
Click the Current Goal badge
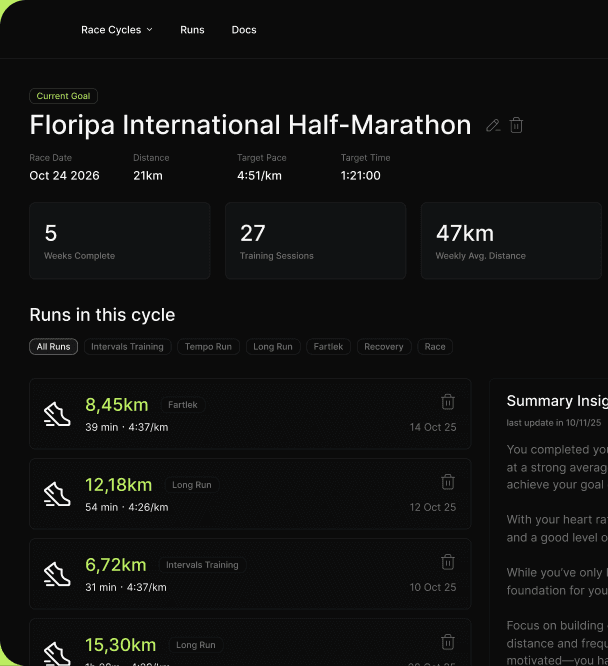pyautogui.click(x=63, y=96)
